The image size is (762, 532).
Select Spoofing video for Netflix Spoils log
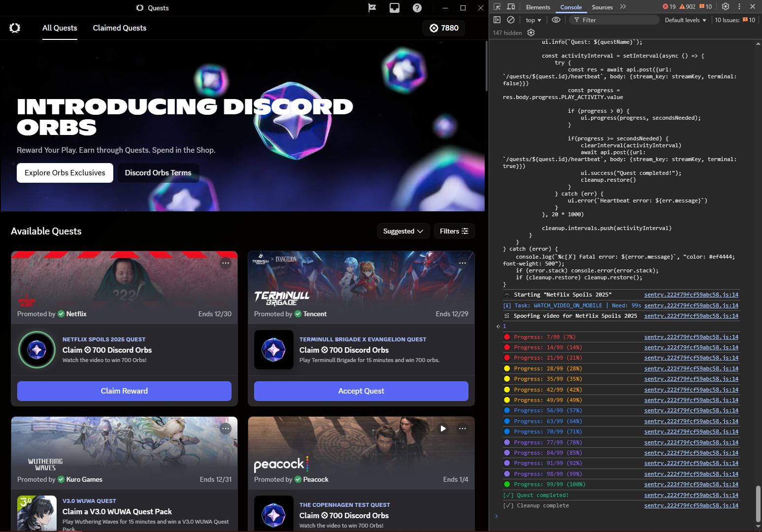tap(622, 316)
